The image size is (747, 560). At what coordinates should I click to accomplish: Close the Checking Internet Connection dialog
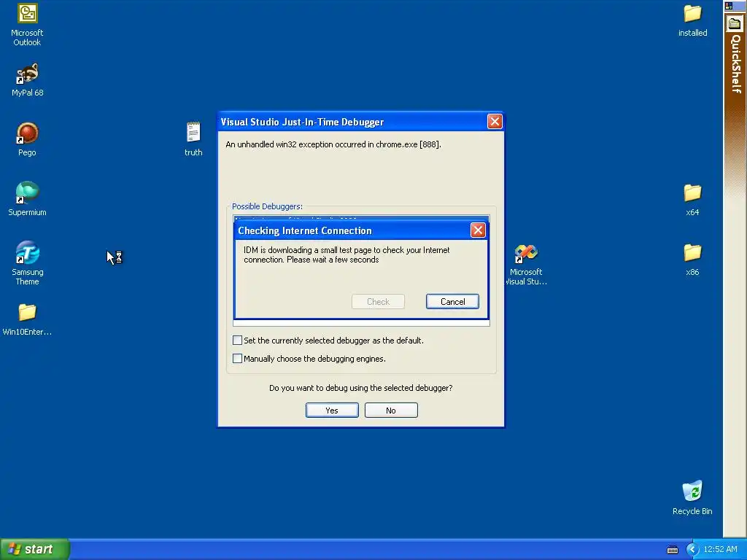click(478, 230)
